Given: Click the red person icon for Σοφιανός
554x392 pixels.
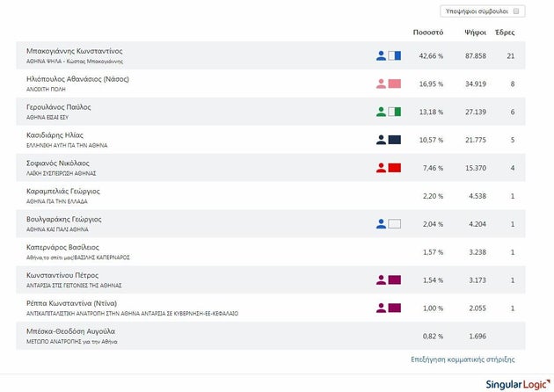Looking at the screenshot, I should 381,168.
